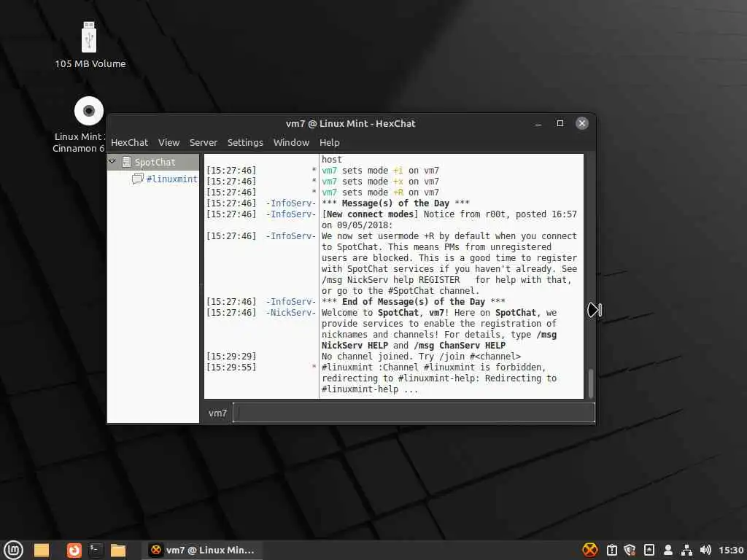Close the HexChat window

(581, 123)
